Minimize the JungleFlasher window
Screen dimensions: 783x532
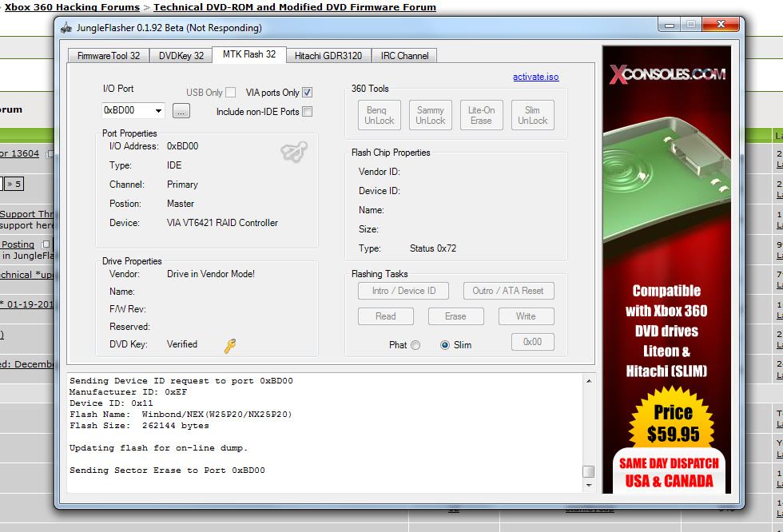670,25
